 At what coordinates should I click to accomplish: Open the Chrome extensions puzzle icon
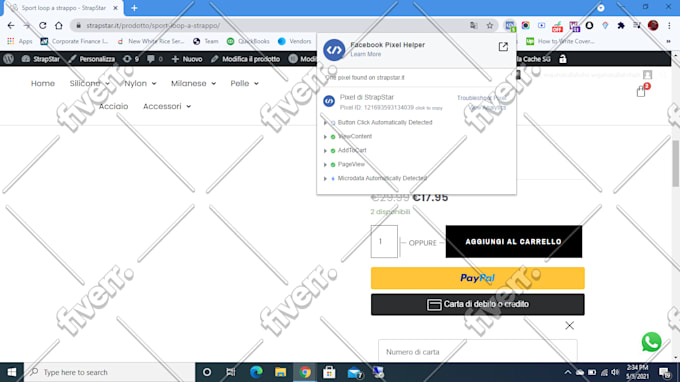click(x=621, y=26)
